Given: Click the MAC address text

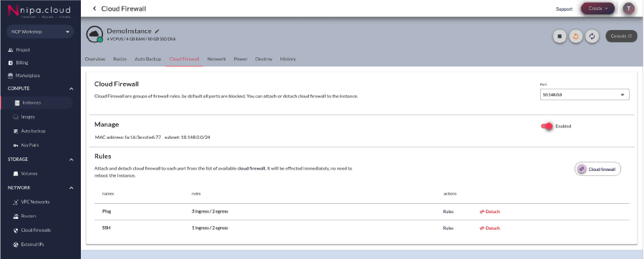Looking at the screenshot, I should (128, 137).
